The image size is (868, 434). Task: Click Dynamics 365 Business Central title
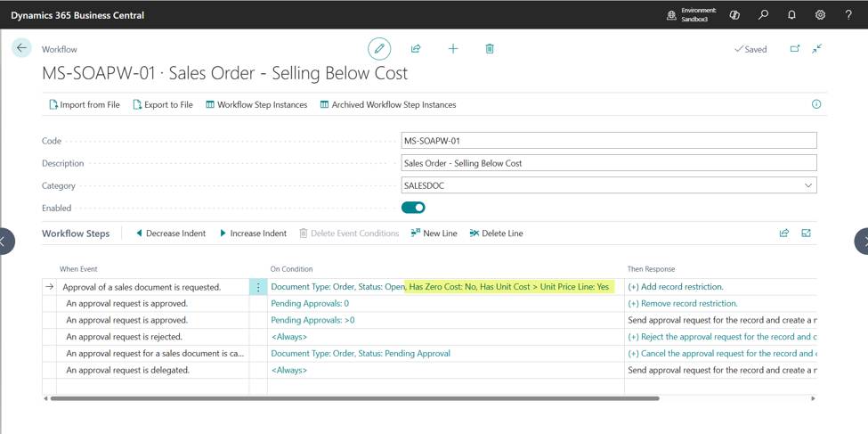pos(77,15)
